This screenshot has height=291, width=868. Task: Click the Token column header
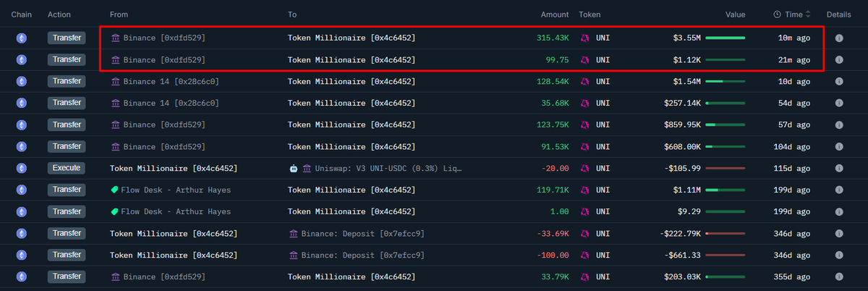589,14
